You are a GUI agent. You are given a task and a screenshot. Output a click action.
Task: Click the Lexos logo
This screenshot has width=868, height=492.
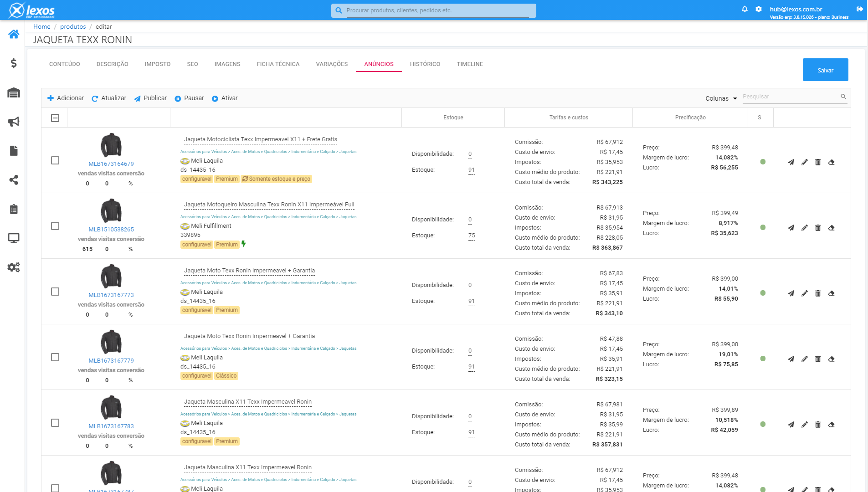[32, 10]
